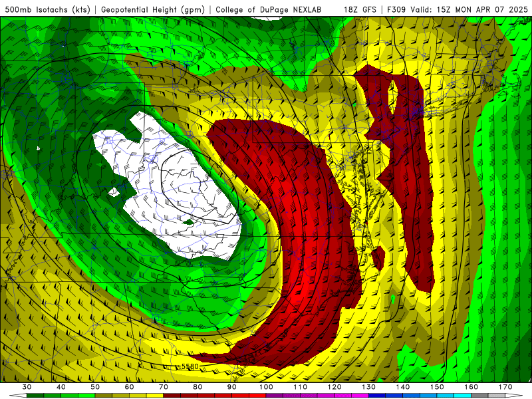This screenshot has width=532, height=399.
Task: Click the legend value 90
Action: pyautogui.click(x=232, y=387)
